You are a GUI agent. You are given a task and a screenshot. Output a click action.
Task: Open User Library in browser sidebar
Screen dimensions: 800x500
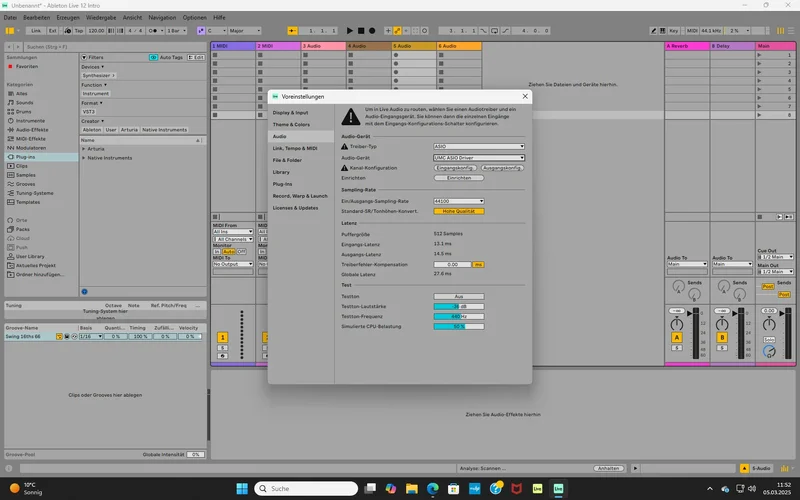coord(32,256)
